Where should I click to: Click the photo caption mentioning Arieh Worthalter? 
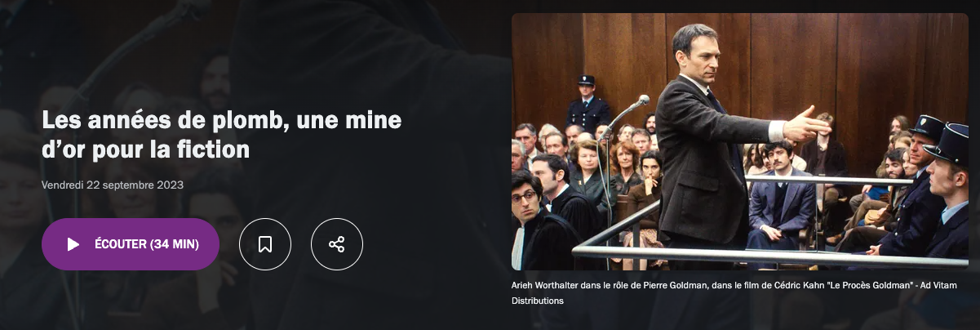click(734, 292)
